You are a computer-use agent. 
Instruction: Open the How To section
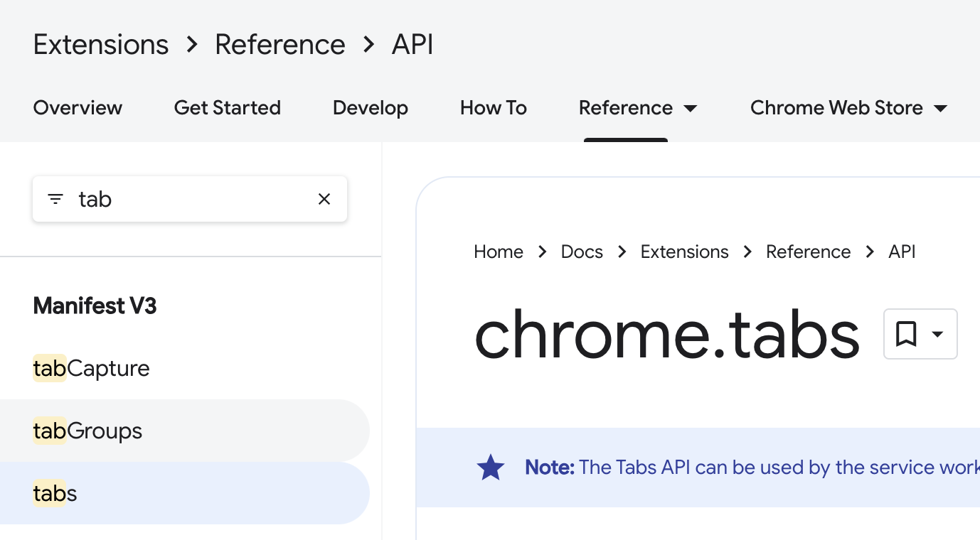493,108
